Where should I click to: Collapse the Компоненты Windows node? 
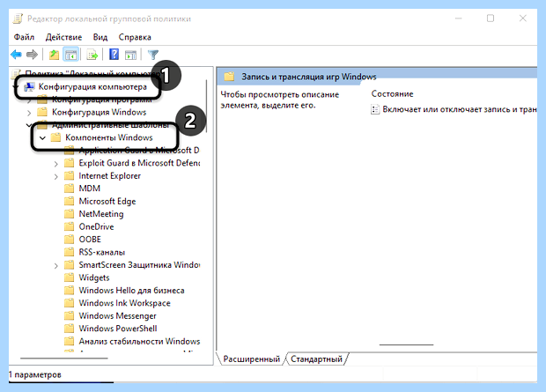click(x=42, y=138)
